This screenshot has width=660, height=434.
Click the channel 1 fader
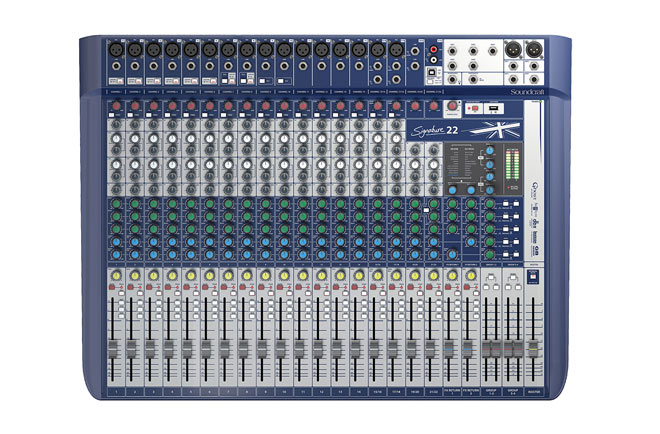pyautogui.click(x=112, y=349)
